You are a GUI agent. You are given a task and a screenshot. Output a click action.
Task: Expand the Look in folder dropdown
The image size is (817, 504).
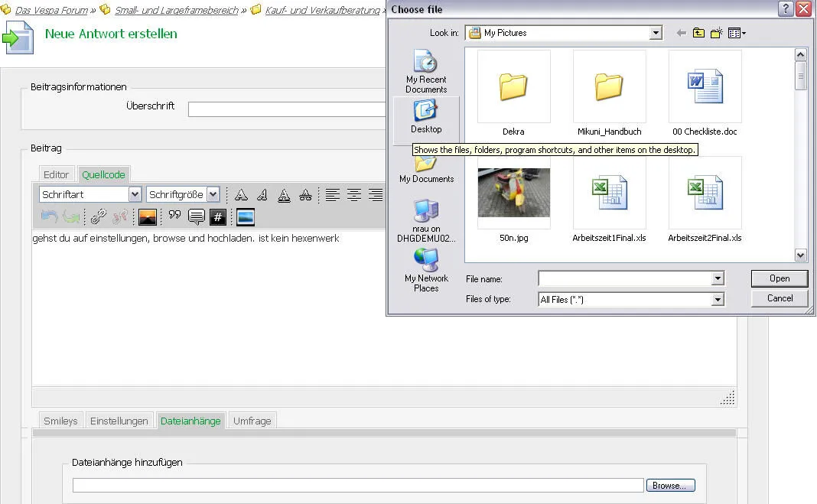click(656, 33)
